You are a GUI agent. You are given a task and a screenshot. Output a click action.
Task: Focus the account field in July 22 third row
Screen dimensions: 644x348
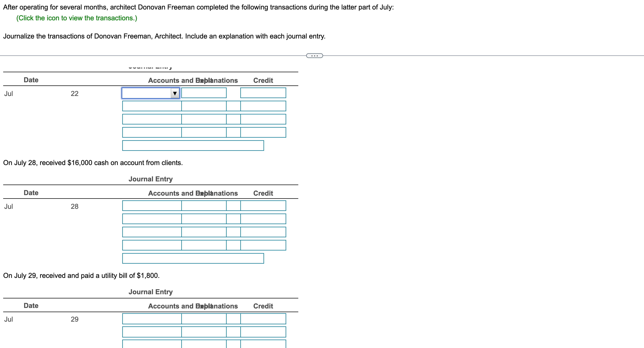coord(152,119)
